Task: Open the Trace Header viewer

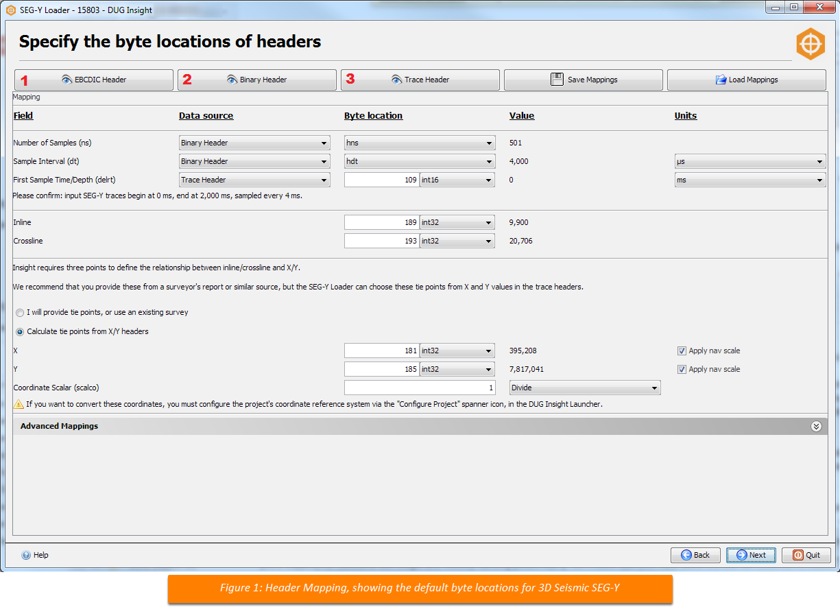Action: click(x=420, y=80)
